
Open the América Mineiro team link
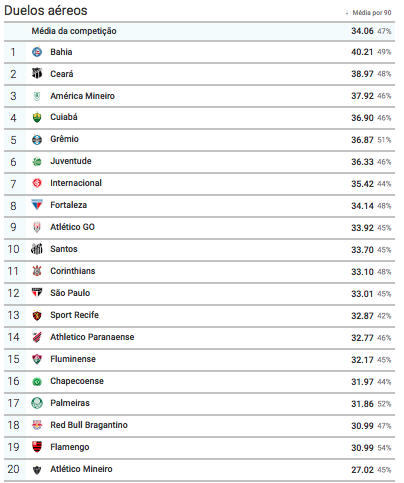(82, 96)
